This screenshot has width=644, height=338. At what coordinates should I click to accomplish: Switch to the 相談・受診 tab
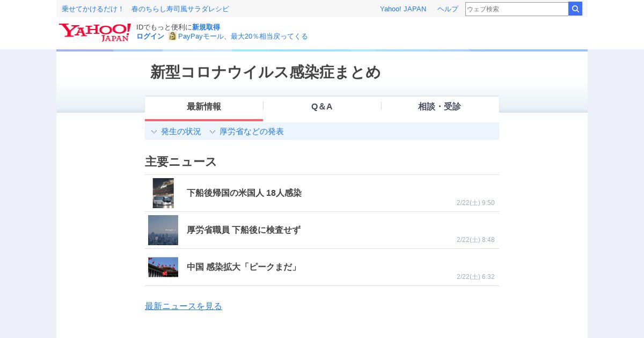[x=440, y=107]
